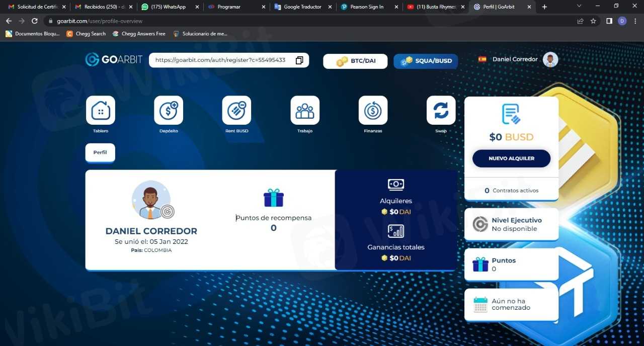Switch to the WhatsApp browser tab
The image size is (644, 346).
[168, 7]
